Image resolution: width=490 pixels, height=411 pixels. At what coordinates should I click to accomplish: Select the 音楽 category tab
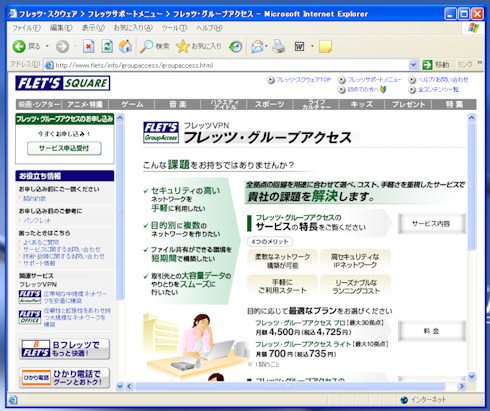(x=178, y=104)
